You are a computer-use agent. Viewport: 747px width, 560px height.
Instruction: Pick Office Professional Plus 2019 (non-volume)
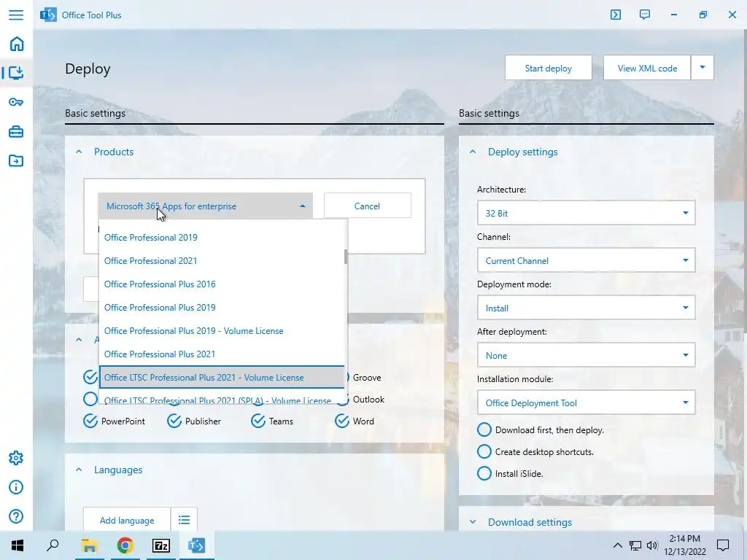(x=222, y=307)
